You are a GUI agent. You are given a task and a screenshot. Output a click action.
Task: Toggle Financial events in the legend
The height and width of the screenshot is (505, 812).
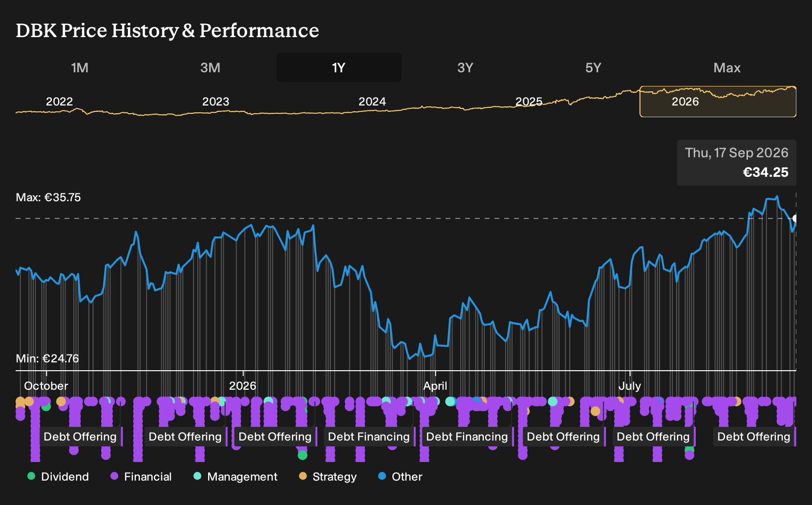141,477
